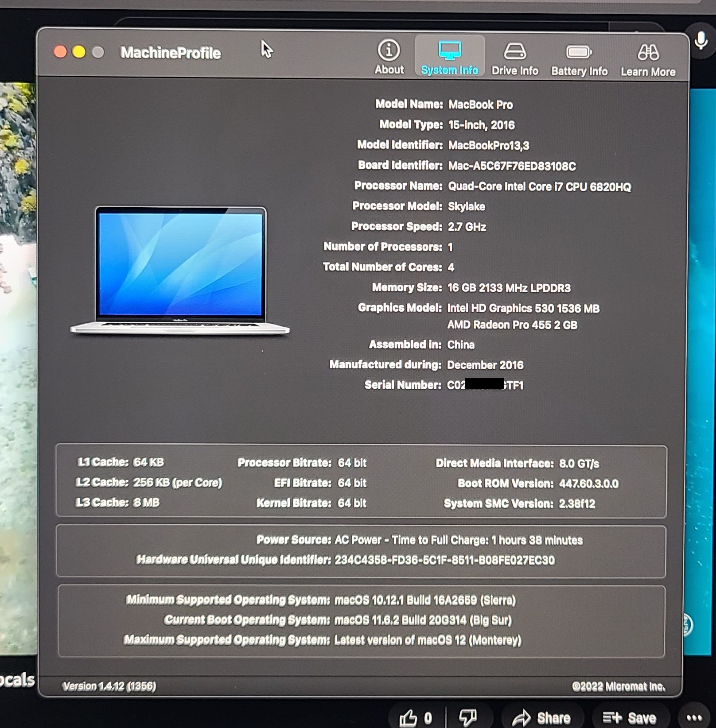Select the System Info tab
The width and height of the screenshot is (716, 728).
click(x=450, y=57)
